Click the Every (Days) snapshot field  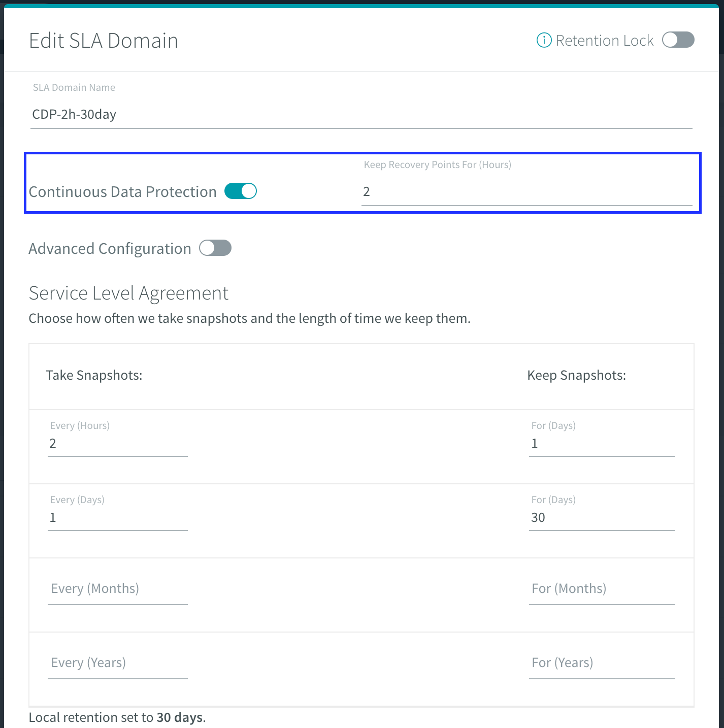click(118, 517)
